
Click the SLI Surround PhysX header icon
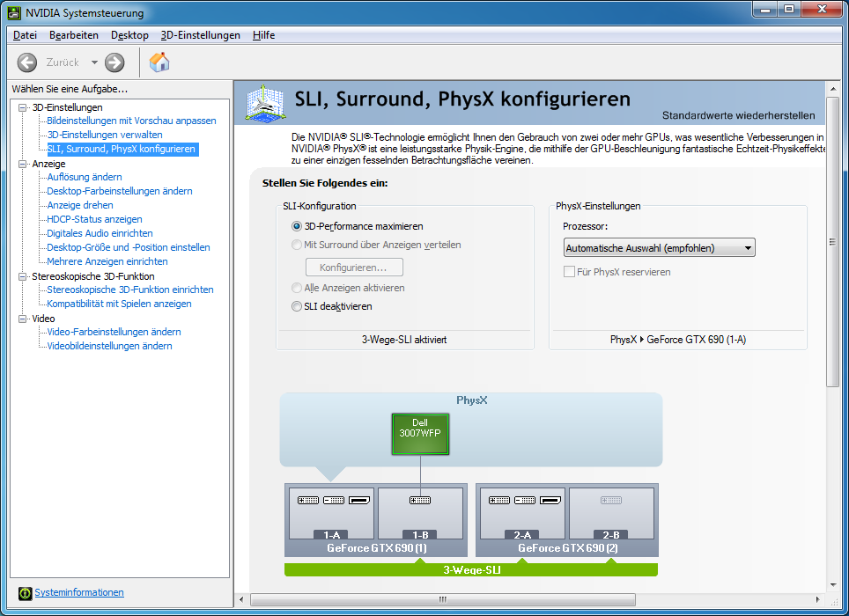click(265, 103)
